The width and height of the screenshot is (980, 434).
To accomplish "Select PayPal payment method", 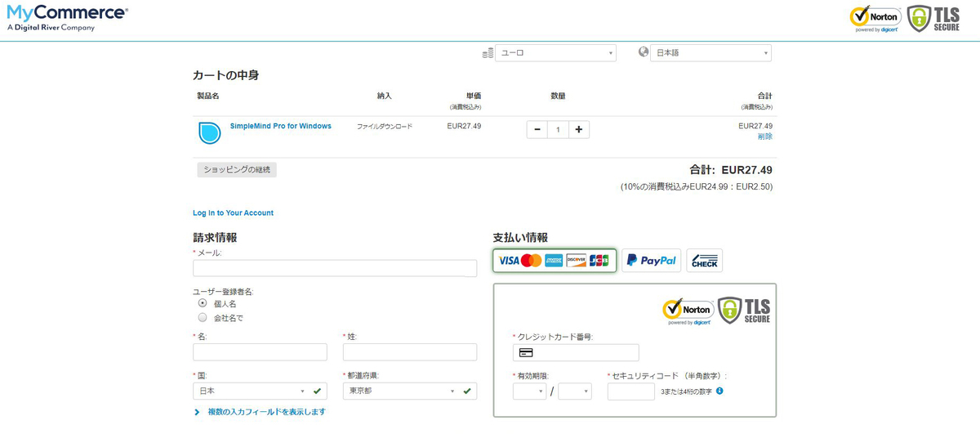I will pos(651,261).
